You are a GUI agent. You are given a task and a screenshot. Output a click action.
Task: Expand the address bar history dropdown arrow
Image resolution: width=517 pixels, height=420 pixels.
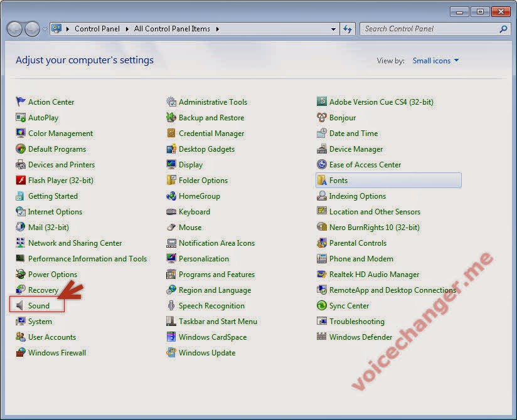[x=333, y=29]
